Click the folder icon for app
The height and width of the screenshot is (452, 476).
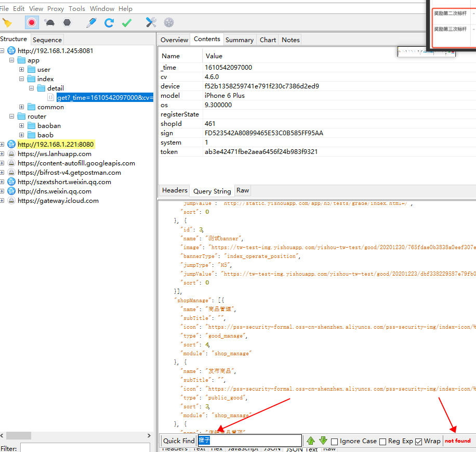pyautogui.click(x=21, y=60)
